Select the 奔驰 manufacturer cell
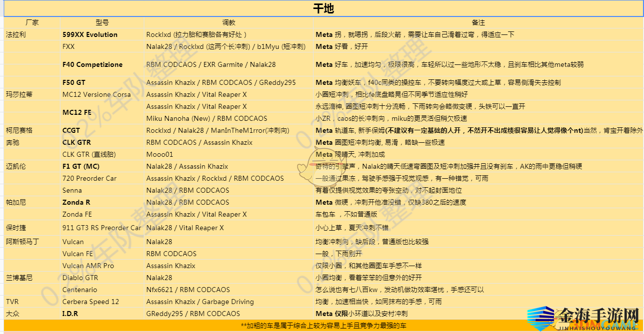 point(32,142)
